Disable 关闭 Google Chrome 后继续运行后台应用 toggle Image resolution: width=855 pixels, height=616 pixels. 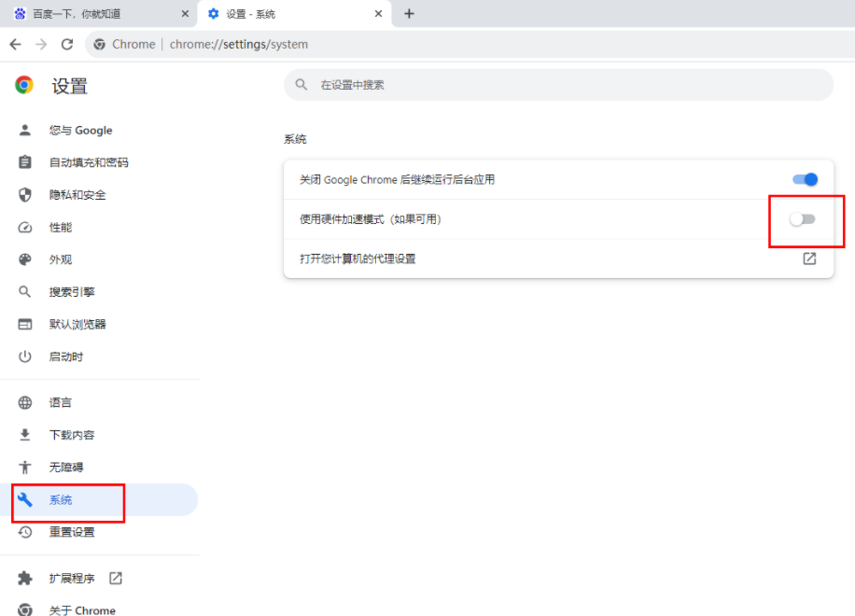coord(805,179)
